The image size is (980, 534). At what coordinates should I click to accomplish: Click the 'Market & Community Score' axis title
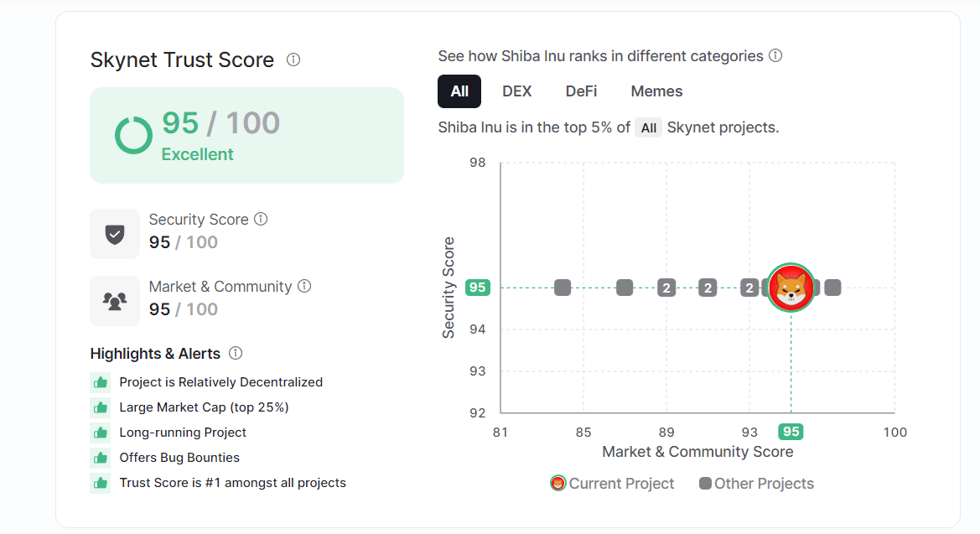[697, 452]
